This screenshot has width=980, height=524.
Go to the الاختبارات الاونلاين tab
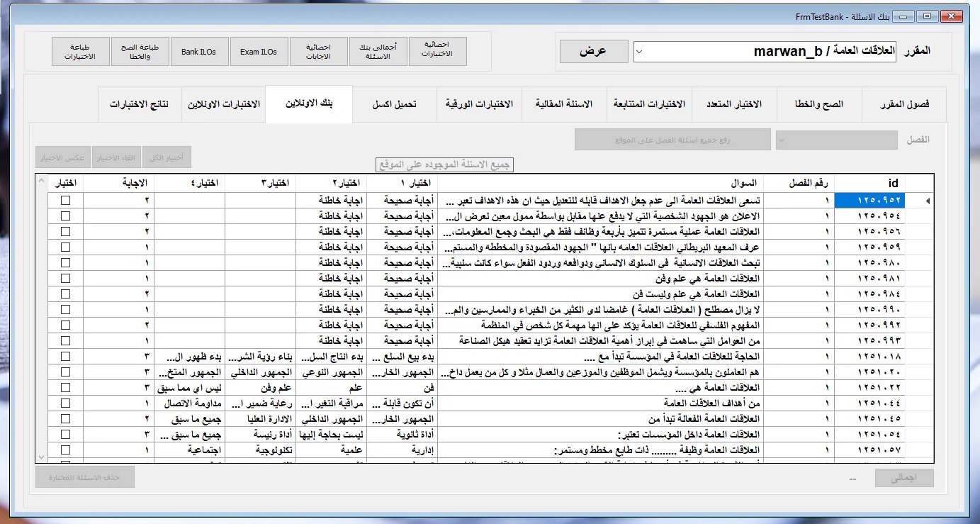[224, 105]
